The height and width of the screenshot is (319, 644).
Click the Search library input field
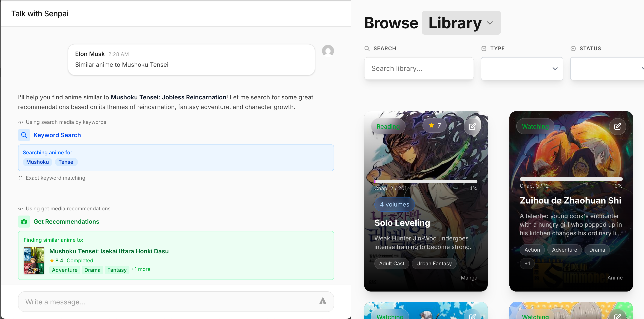click(419, 68)
